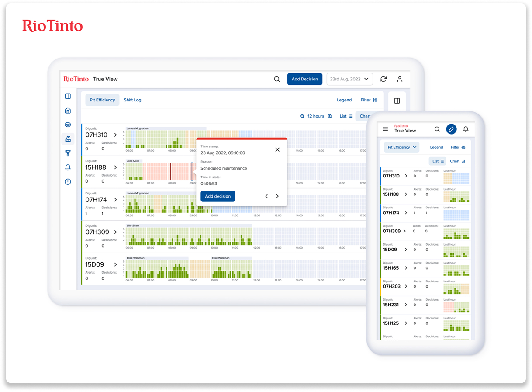
Task: Close the Scheduled maintenance popup
Action: [277, 149]
